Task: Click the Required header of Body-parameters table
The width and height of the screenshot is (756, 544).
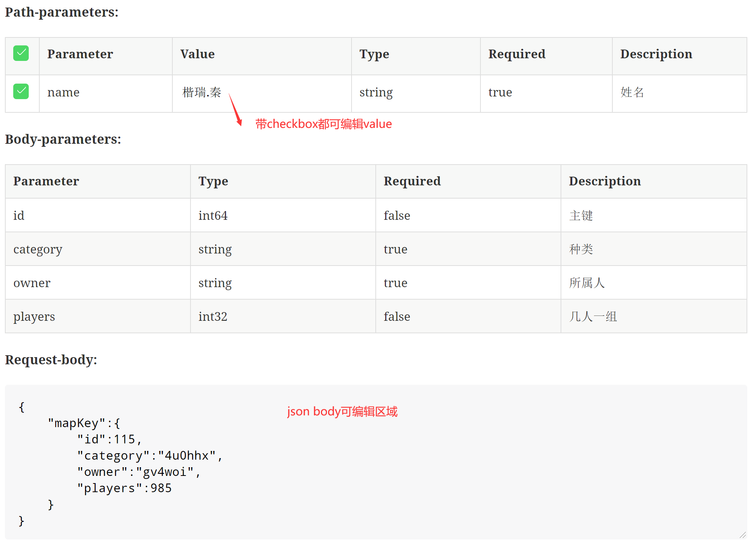Action: 412,181
